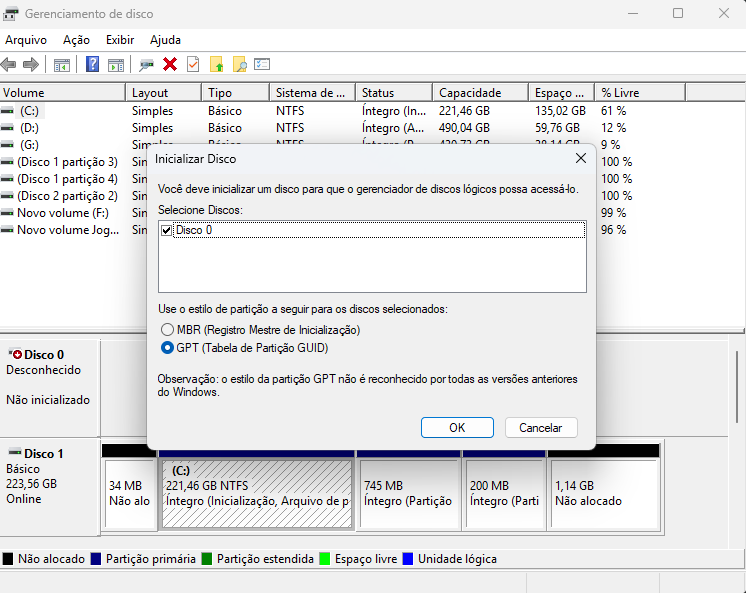This screenshot has width=746, height=593.
Task: Click the Disco 0 Não inicializado label
Action: point(48,400)
